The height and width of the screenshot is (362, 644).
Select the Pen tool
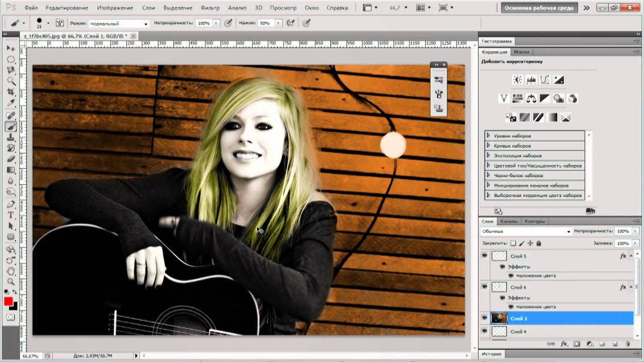coord(11,205)
